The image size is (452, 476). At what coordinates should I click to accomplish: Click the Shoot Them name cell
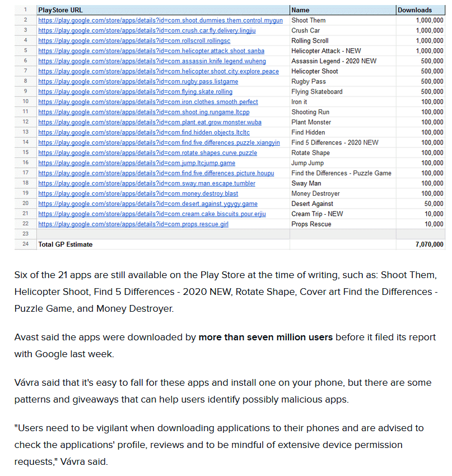343,20
